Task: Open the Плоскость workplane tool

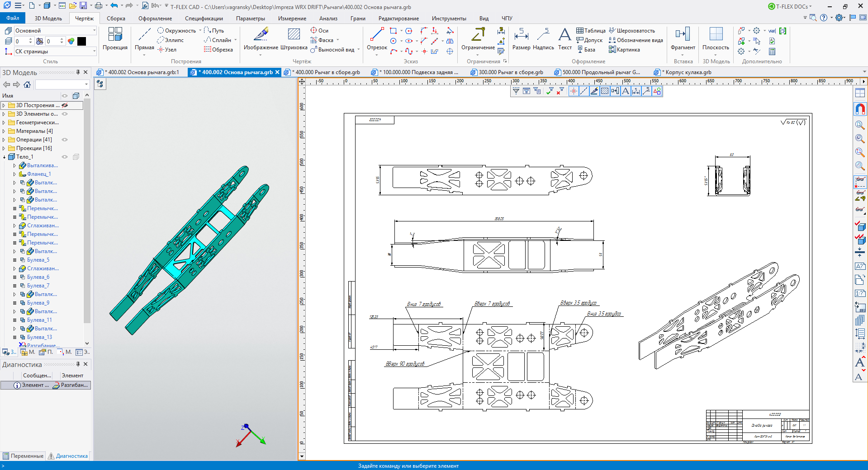Action: pyautogui.click(x=716, y=38)
